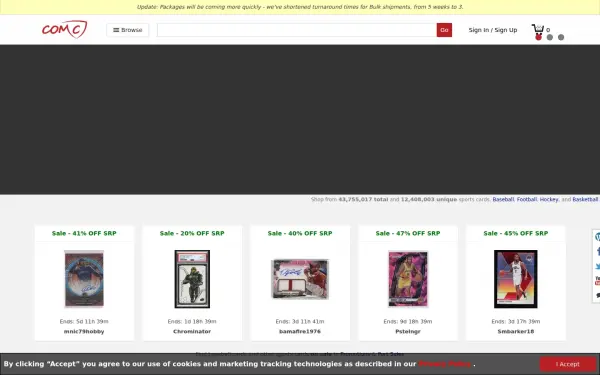Open the Facebook icon in side panel

coord(598,251)
